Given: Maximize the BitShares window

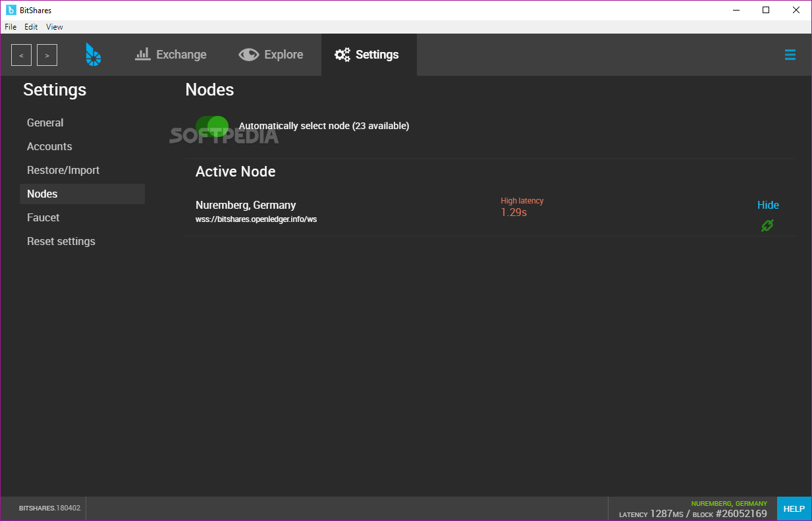Looking at the screenshot, I should point(766,10).
